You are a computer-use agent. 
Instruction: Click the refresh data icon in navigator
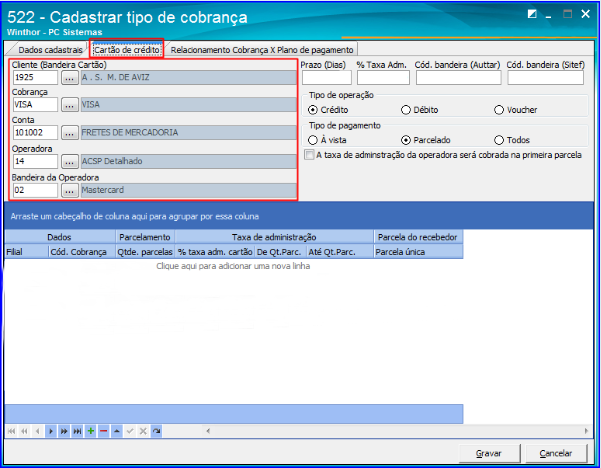pyautogui.click(x=156, y=430)
